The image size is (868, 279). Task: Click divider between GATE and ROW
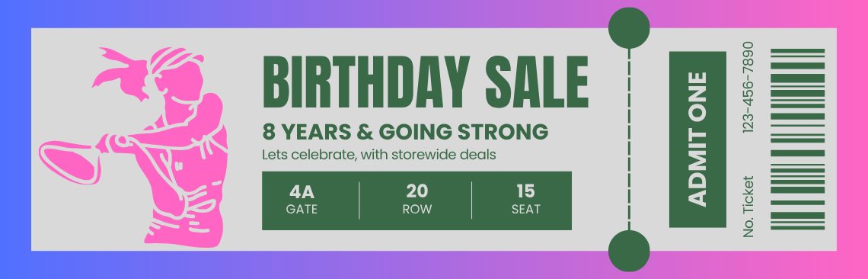360,200
